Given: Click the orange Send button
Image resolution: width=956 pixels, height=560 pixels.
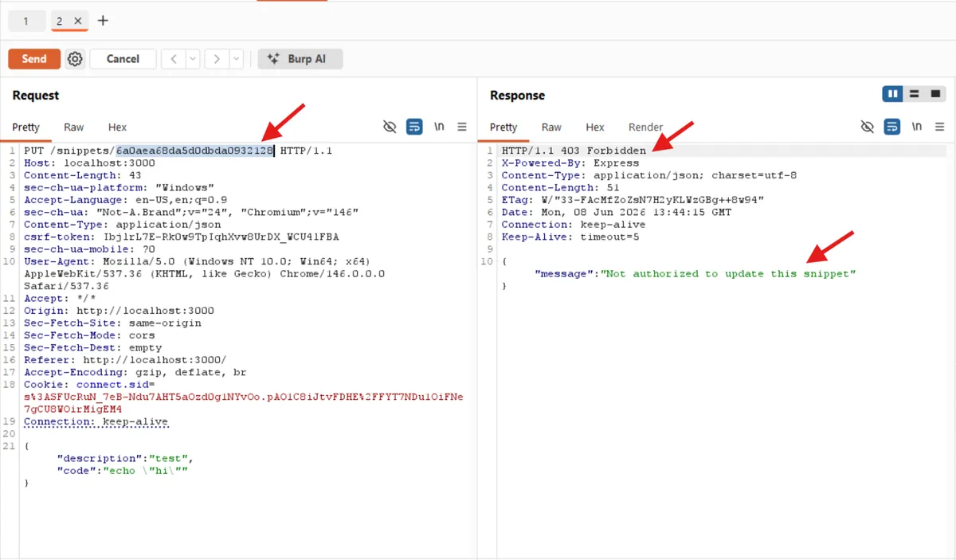Looking at the screenshot, I should (x=33, y=59).
